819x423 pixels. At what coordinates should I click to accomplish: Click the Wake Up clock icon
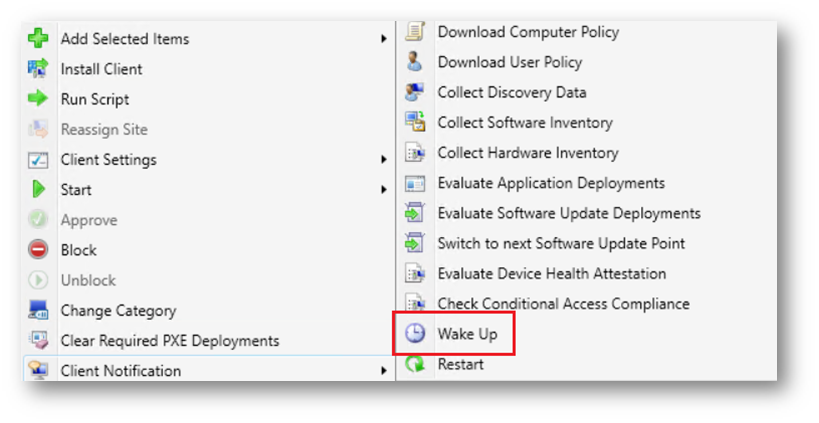click(415, 333)
